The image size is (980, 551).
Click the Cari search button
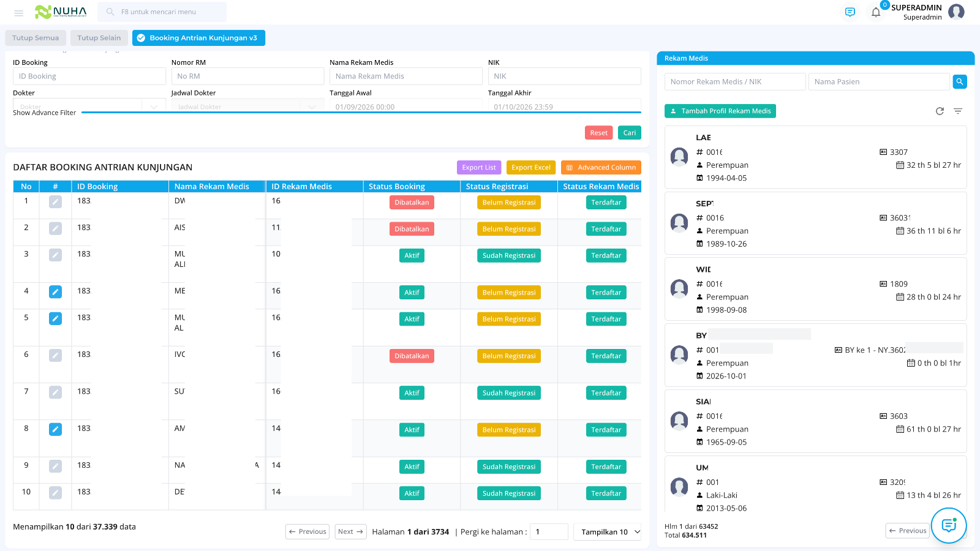click(x=630, y=133)
